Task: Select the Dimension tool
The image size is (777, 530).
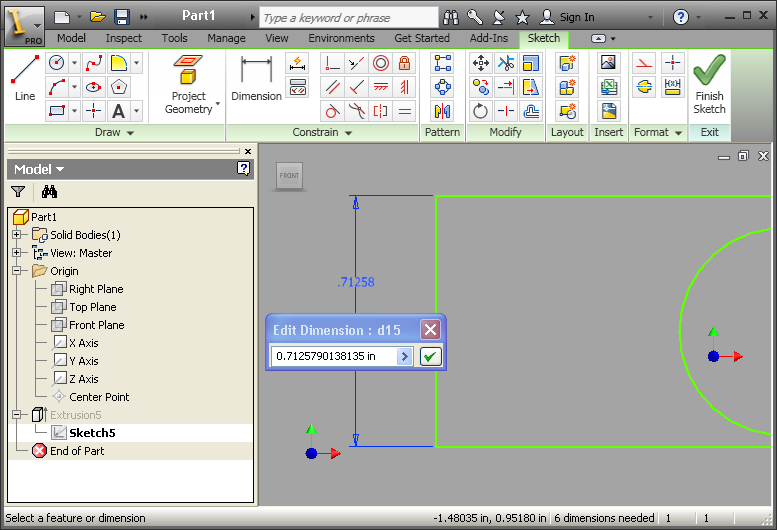Action: (x=256, y=78)
